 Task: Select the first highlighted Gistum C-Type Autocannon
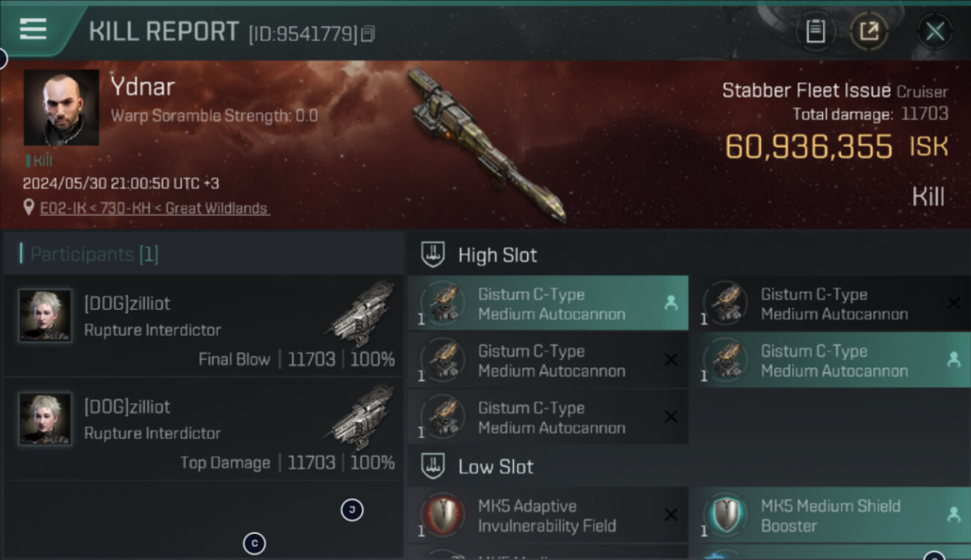coord(547,304)
